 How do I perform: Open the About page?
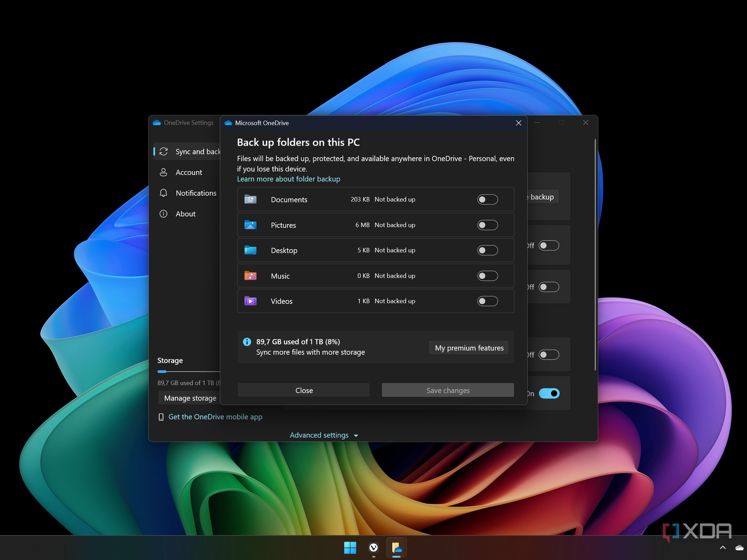(185, 214)
